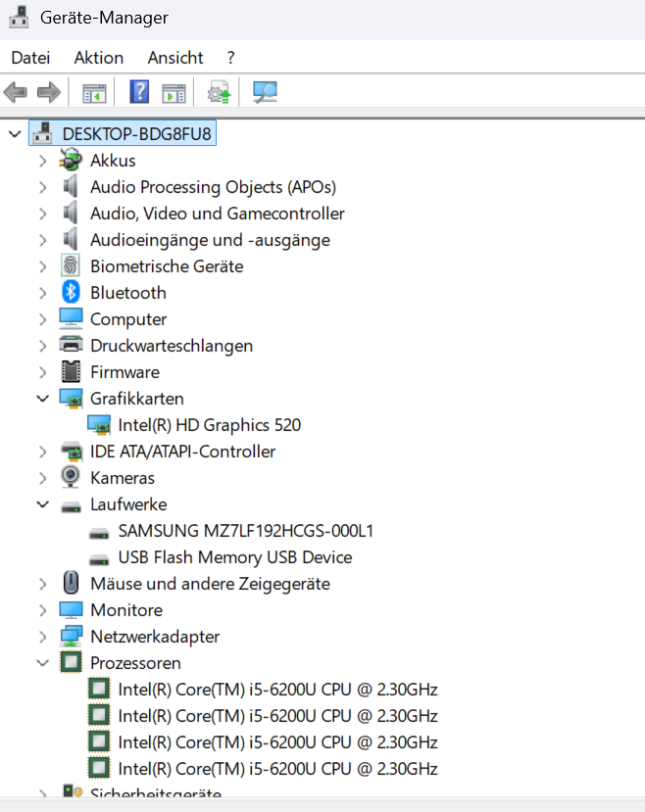The width and height of the screenshot is (645, 812).
Task: Open the Datei menu
Action: tap(30, 58)
